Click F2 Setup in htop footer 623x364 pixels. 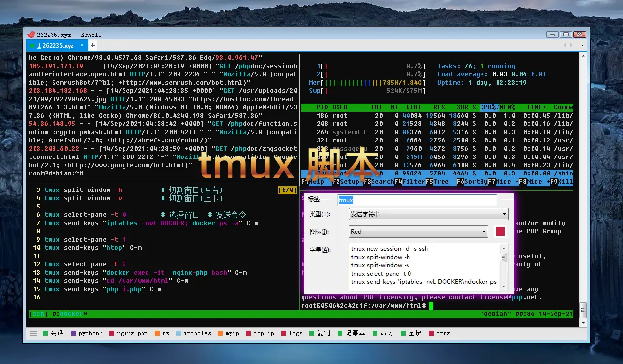point(346,182)
